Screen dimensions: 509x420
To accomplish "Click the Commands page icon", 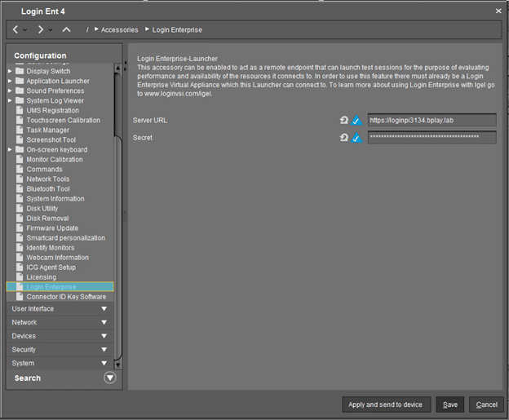I will point(20,169).
